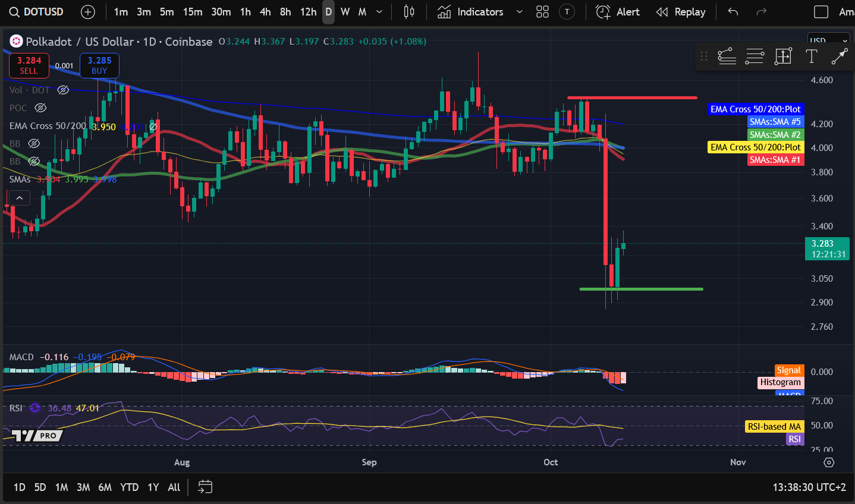Image resolution: width=855 pixels, height=504 pixels.
Task: Switch to the 4h timeframe
Action: click(x=265, y=12)
